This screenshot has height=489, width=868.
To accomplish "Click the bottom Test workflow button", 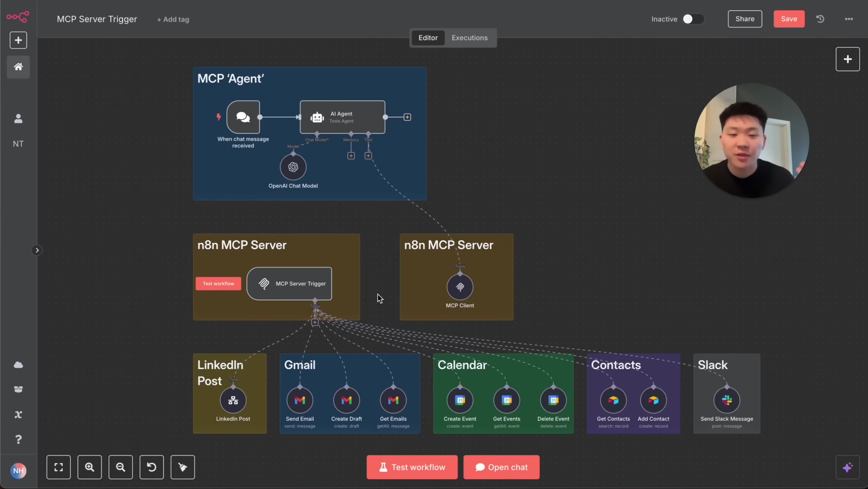I will [412, 467].
